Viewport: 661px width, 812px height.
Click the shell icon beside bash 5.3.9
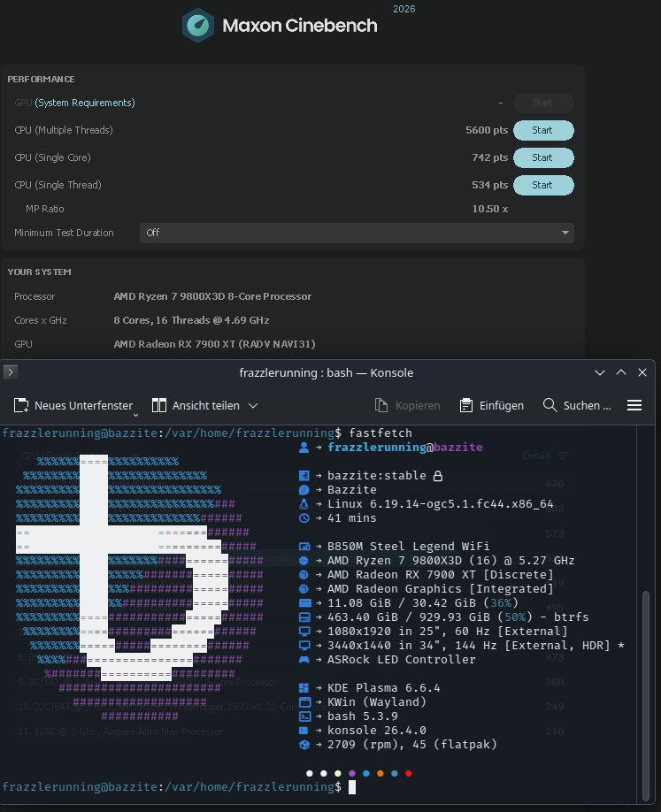pos(304,716)
